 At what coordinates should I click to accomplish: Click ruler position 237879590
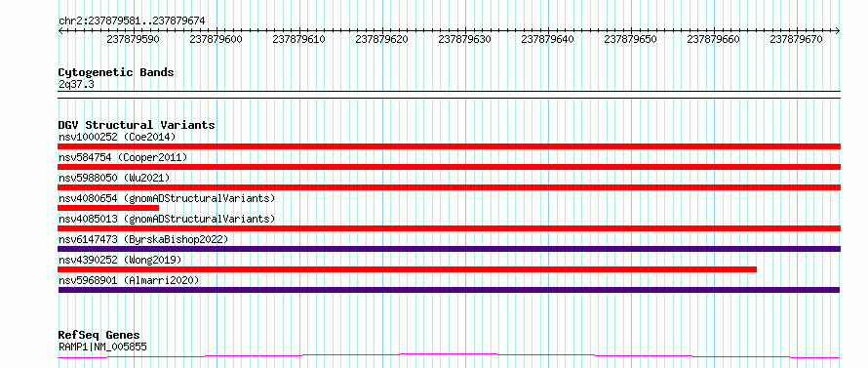(133, 39)
